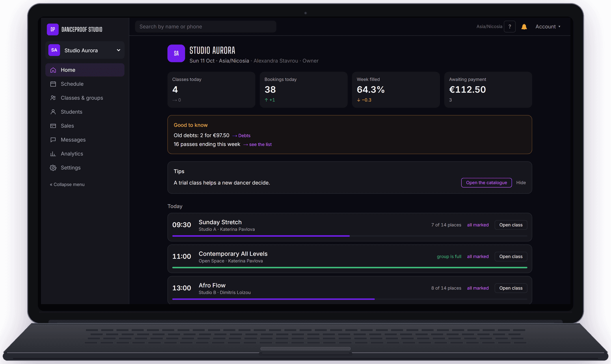Viewport: 611px width, 364px height.
Task: Click the SA badge in studio switcher
Action: coord(54,50)
